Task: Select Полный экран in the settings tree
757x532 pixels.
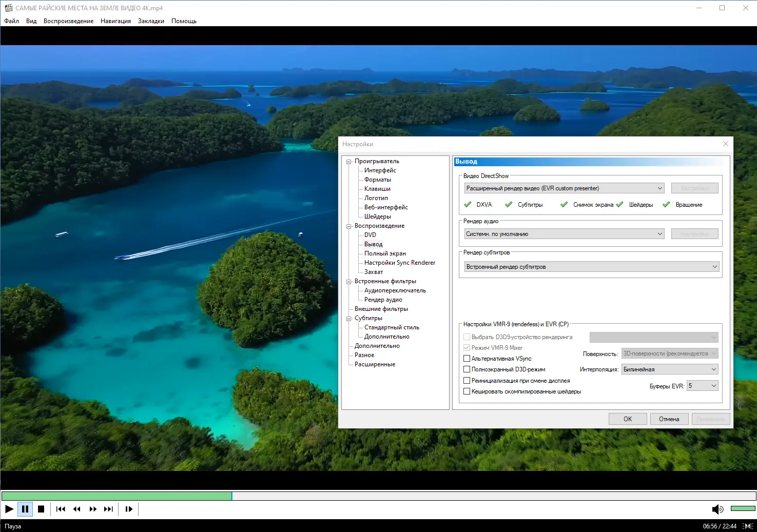Action: (x=385, y=253)
